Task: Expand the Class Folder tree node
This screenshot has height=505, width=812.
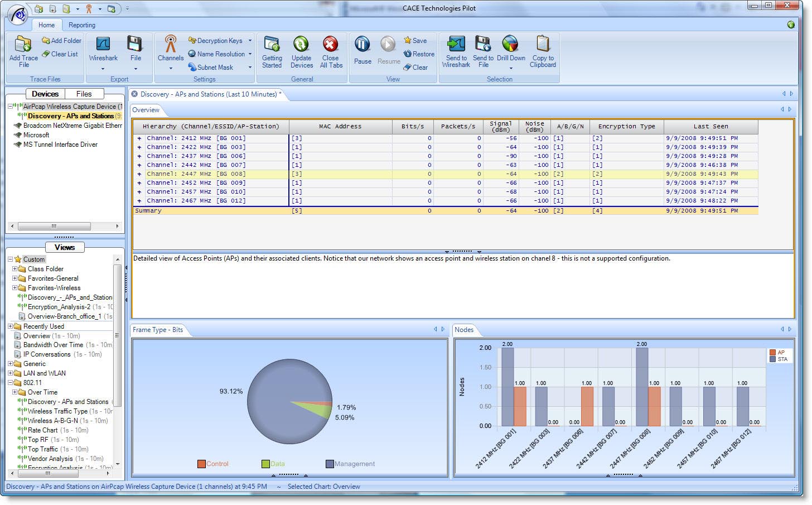Action: click(15, 269)
